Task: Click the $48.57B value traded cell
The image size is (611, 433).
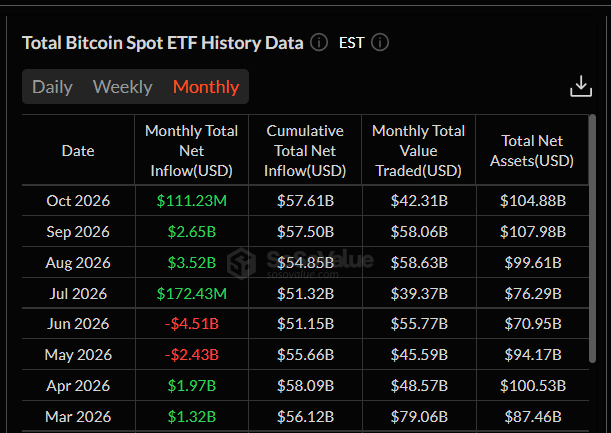Action: (419, 385)
